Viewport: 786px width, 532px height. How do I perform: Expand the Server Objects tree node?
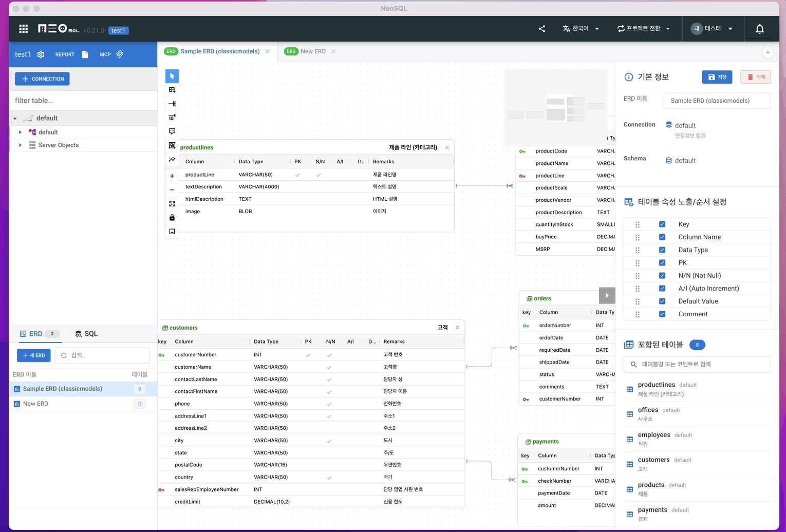tap(20, 145)
